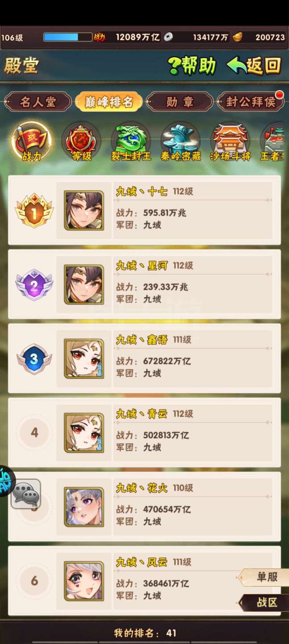Viewport: 289px width, 644px height.
Task: Switch to the 战区 ranking toggle
Action: [x=264, y=603]
